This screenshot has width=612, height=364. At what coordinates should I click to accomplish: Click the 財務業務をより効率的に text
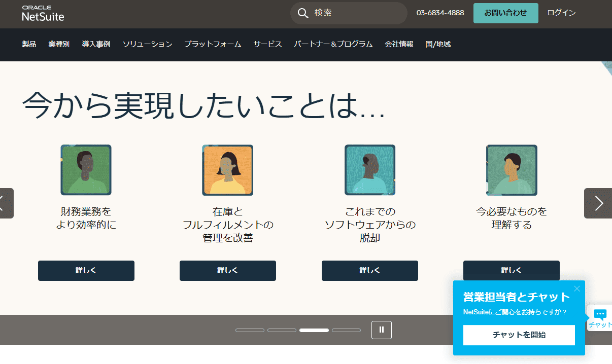pos(86,218)
